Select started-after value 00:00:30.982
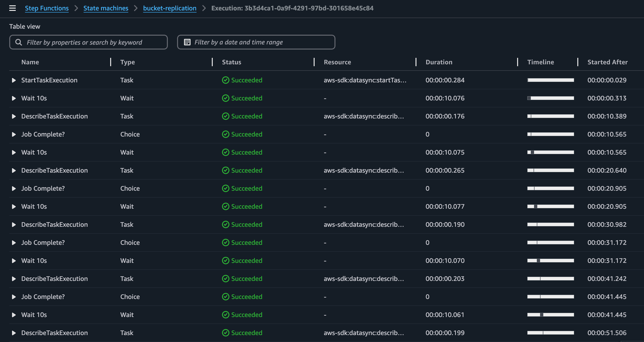The height and width of the screenshot is (342, 644). 607,225
